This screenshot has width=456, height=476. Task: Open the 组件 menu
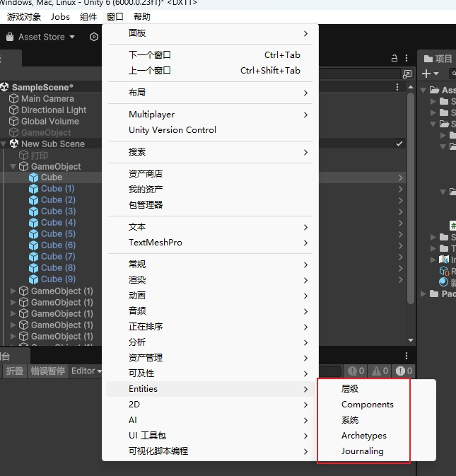point(88,17)
